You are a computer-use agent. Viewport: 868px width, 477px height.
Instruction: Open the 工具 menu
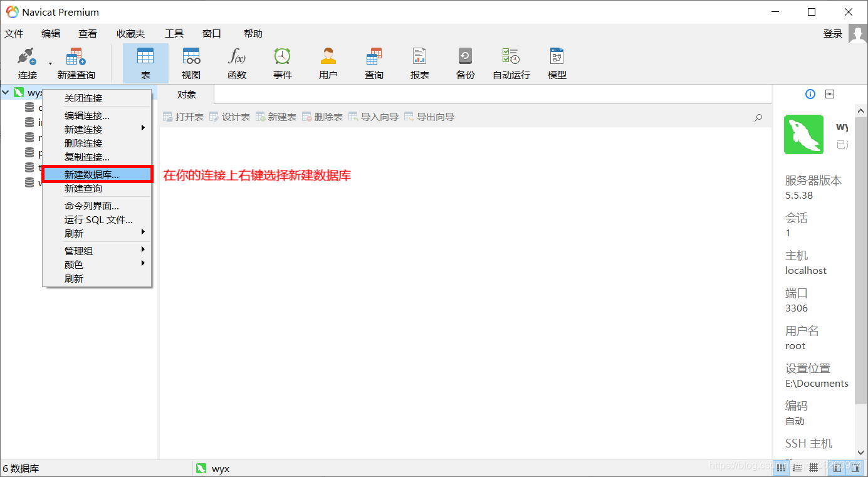pyautogui.click(x=174, y=34)
